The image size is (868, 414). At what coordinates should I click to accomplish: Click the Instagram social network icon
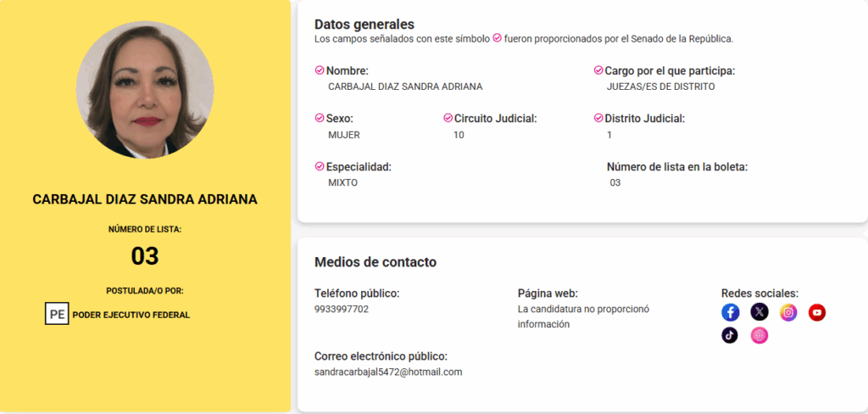[x=788, y=313]
